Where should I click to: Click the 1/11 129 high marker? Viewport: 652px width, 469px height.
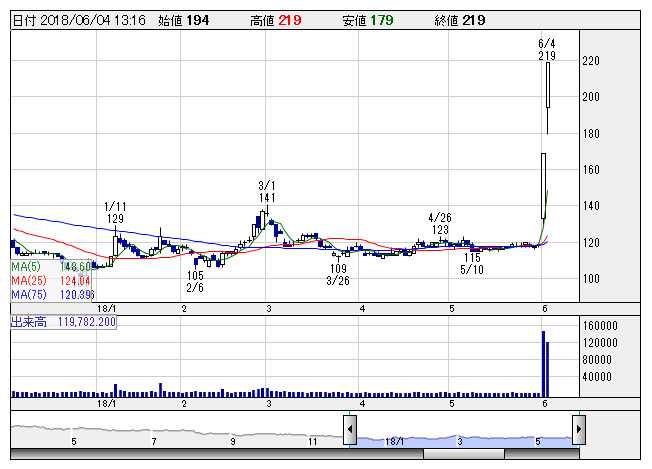115,212
